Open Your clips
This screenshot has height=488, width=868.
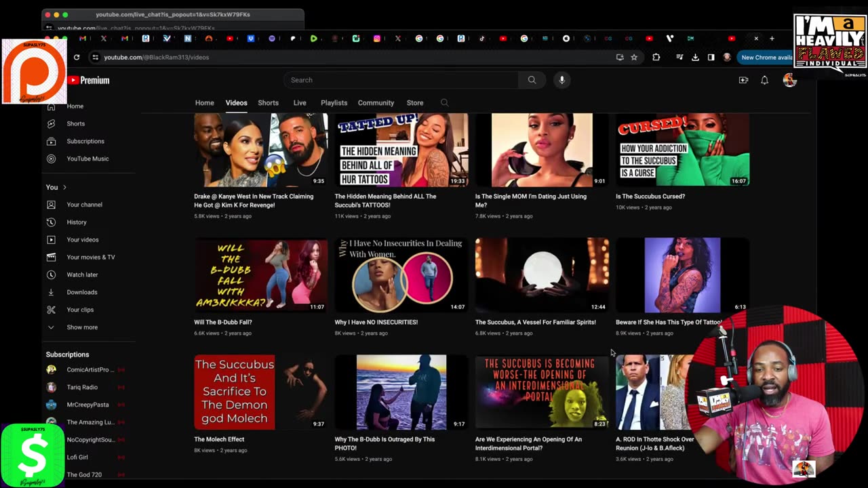pyautogui.click(x=80, y=310)
